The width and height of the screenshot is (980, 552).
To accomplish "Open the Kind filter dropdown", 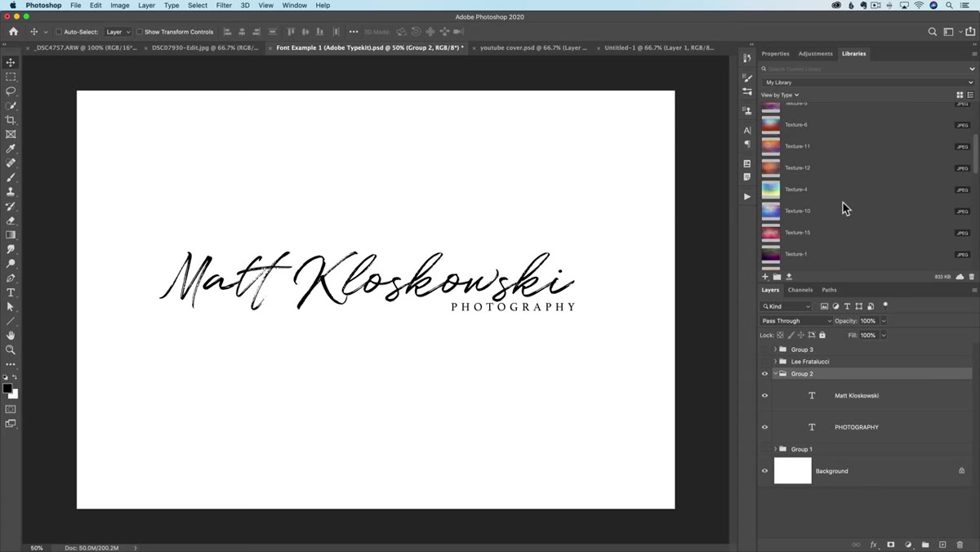I will (786, 306).
